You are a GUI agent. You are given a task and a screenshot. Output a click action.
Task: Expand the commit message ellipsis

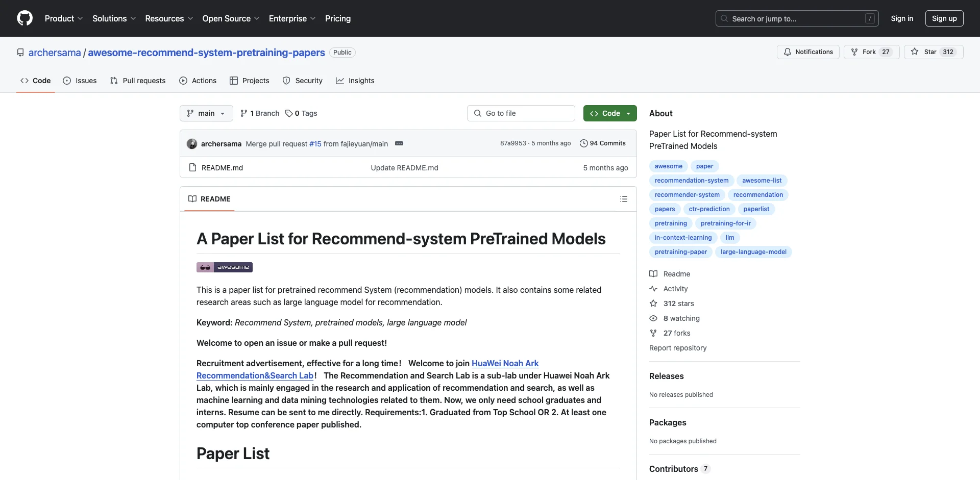tap(399, 143)
